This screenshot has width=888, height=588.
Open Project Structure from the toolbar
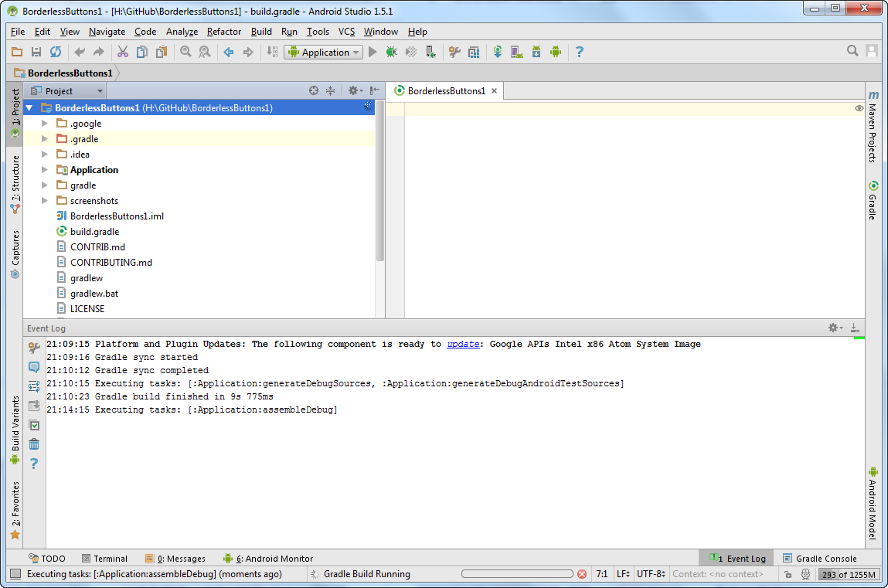point(474,52)
